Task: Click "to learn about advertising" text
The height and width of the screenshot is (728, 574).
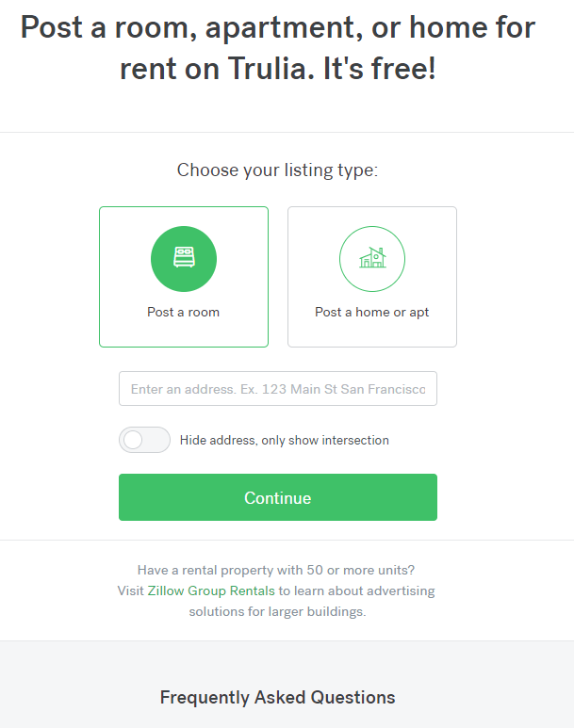Action: [356, 590]
